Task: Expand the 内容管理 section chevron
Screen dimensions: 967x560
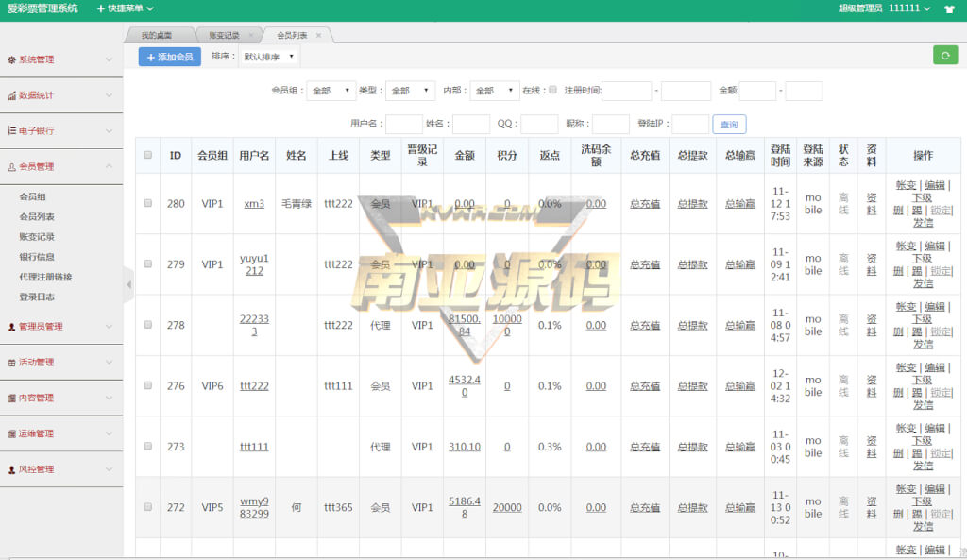Action: coord(110,399)
